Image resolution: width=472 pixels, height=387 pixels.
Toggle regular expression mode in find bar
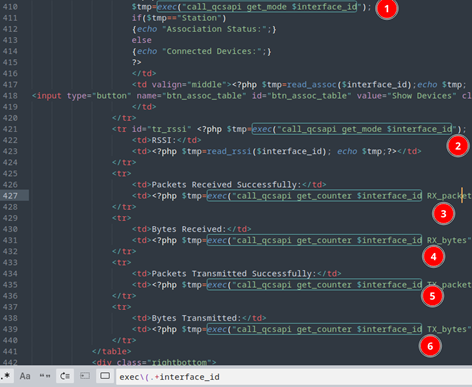click(6, 376)
